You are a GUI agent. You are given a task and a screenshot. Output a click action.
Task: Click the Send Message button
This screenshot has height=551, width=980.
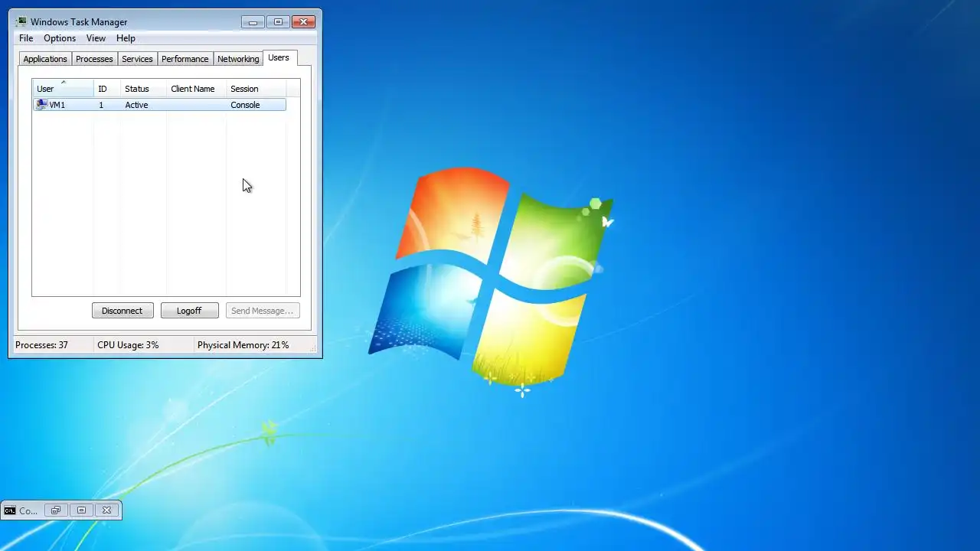point(262,311)
